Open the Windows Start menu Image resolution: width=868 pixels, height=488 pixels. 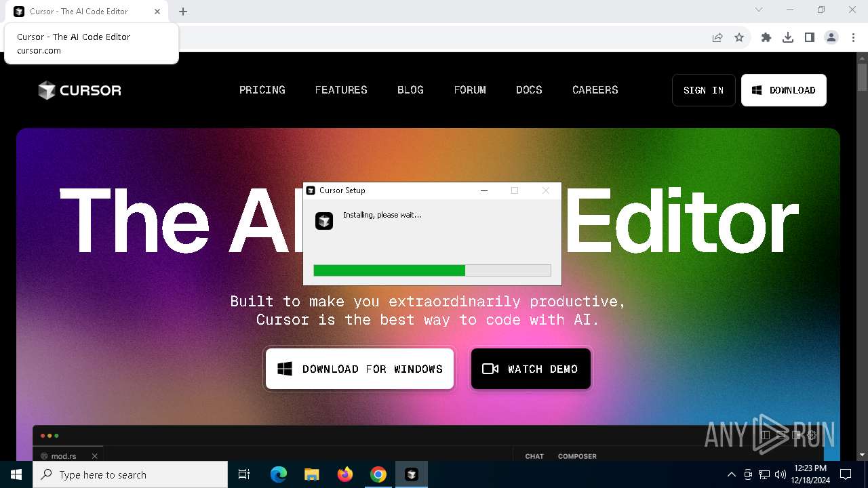click(x=16, y=474)
